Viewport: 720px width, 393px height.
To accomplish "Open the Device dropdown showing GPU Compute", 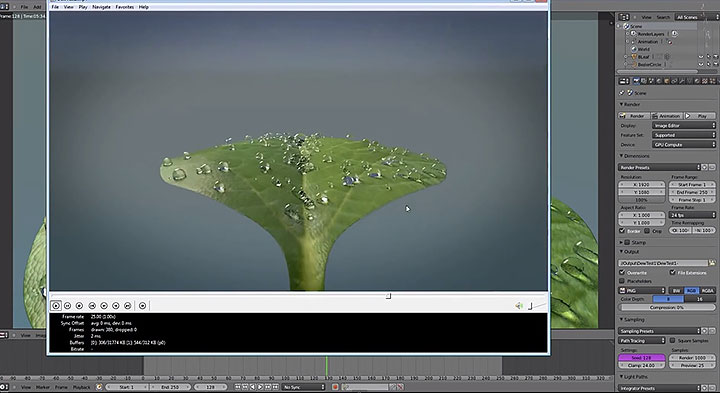I will click(x=684, y=145).
